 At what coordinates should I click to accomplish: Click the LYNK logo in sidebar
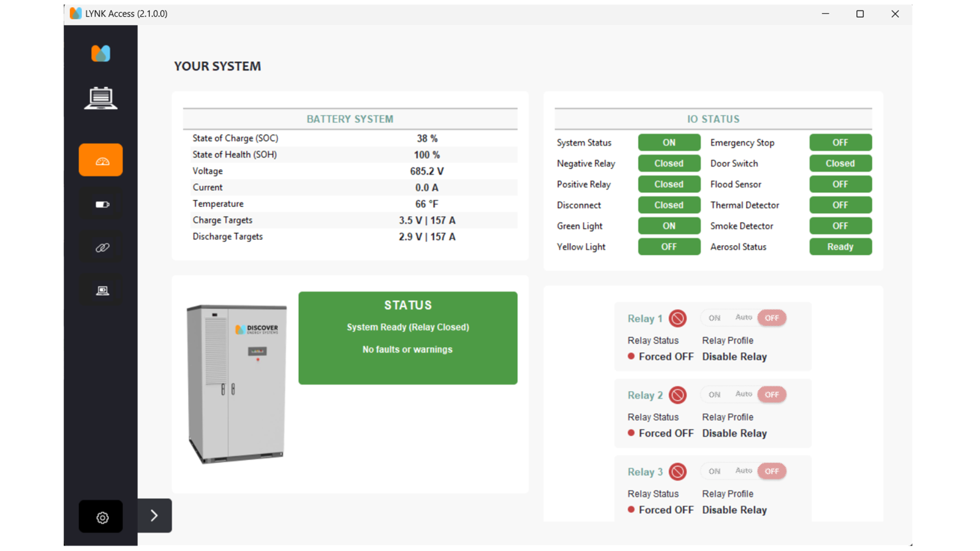click(100, 54)
